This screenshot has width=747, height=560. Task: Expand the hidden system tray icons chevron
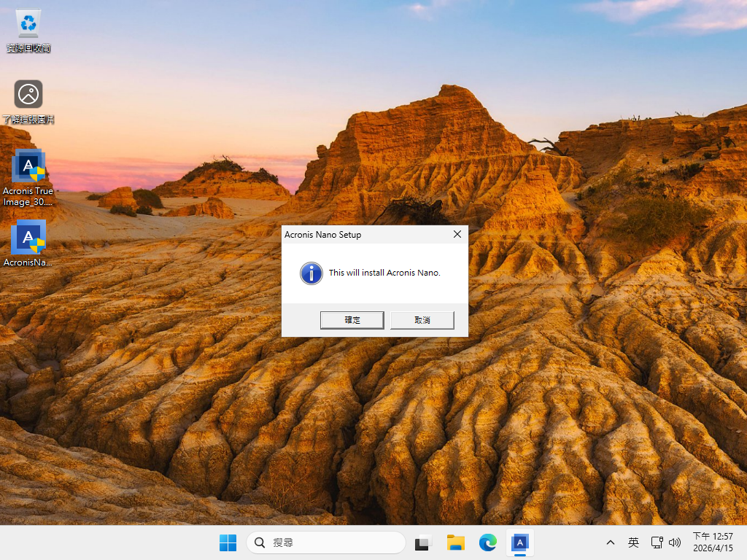[x=611, y=542]
